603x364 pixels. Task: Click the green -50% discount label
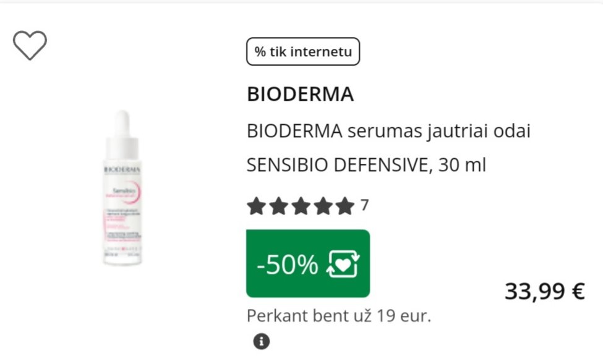[x=308, y=264]
